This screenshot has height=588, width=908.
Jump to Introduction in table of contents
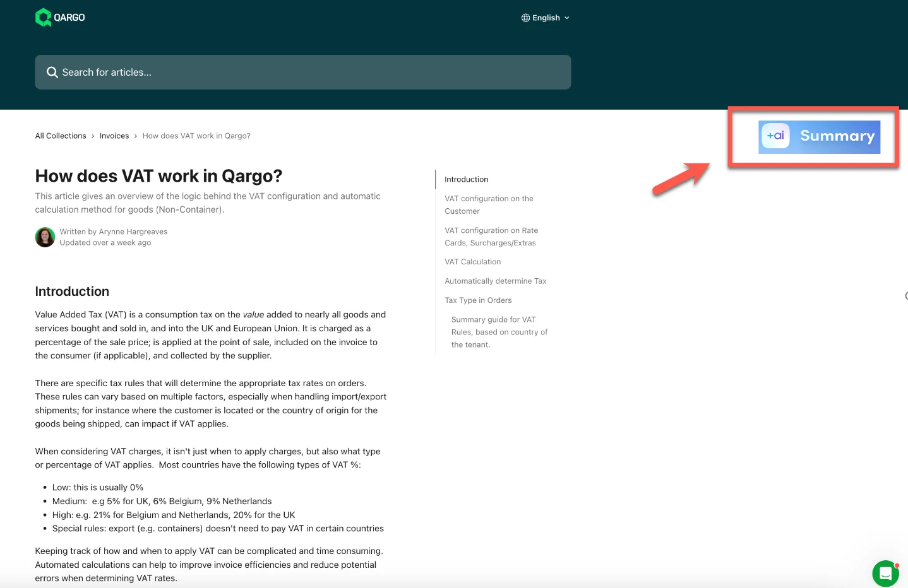point(467,179)
